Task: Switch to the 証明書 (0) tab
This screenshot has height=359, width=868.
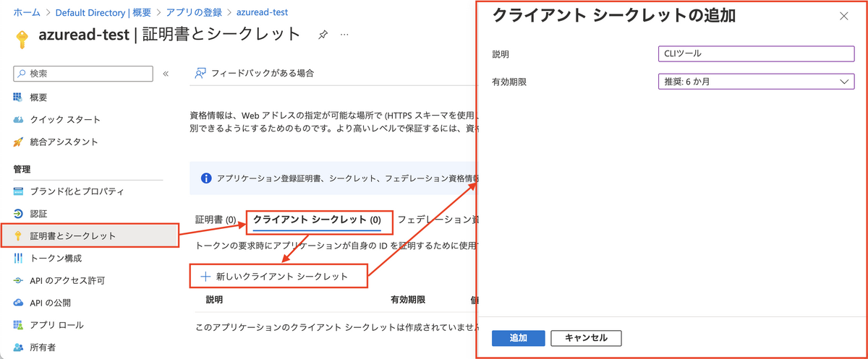Action: [216, 219]
